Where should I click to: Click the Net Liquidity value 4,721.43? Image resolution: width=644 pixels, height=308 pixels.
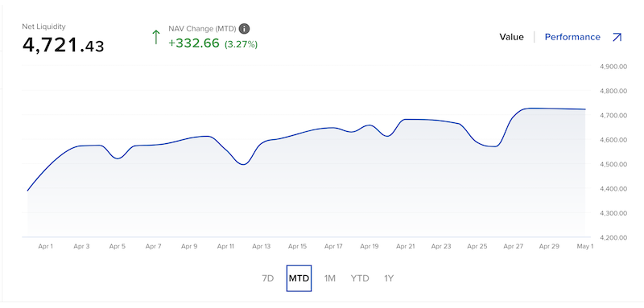64,45
